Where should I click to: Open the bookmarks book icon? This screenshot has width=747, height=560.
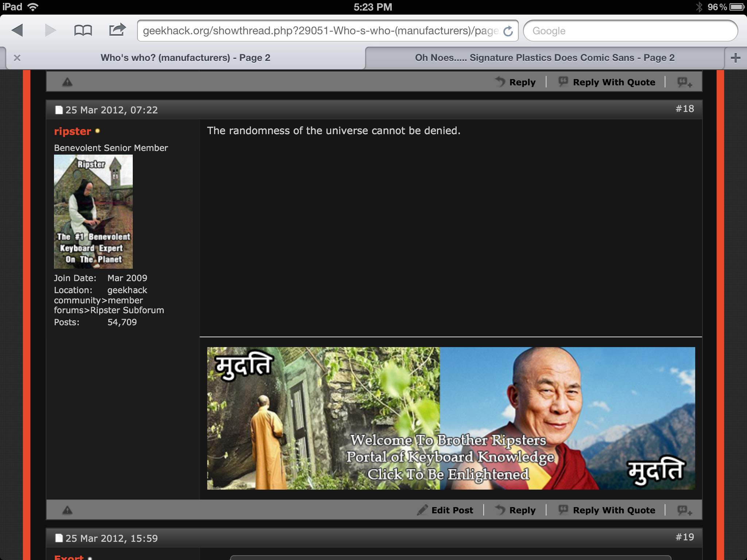[x=83, y=30]
